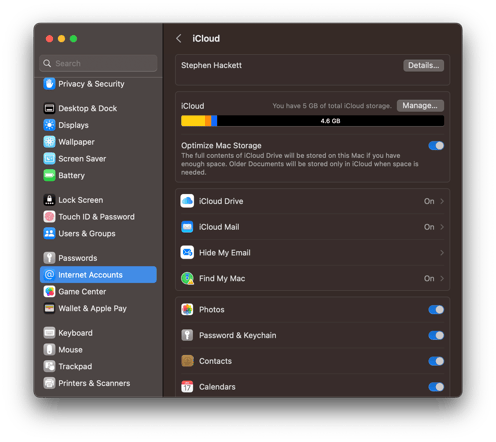The image size is (496, 442).
Task: Select Privacy & Security in the sidebar
Action: pyautogui.click(x=98, y=84)
